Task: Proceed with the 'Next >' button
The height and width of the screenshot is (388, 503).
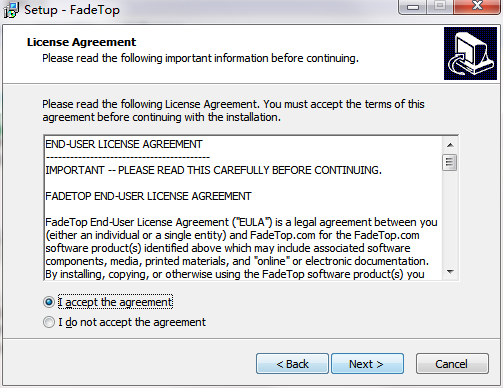Action: click(x=367, y=364)
